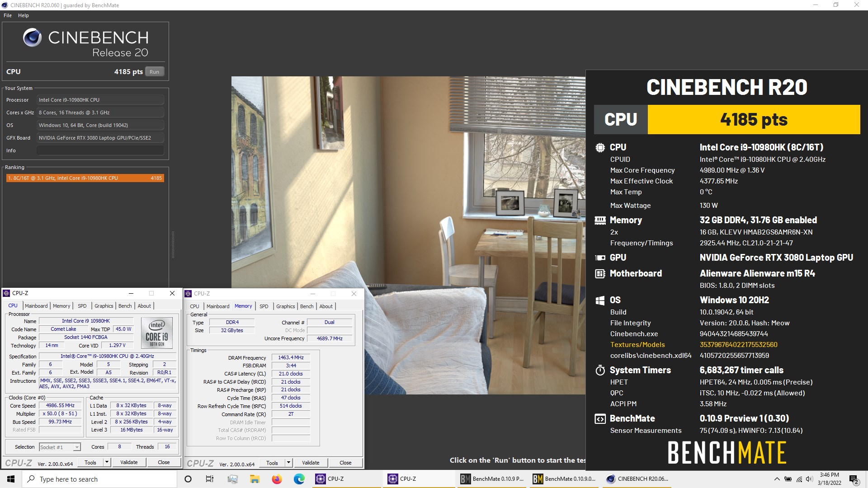
Task: Click Tools button in left CPU-Z window
Action: [90, 462]
